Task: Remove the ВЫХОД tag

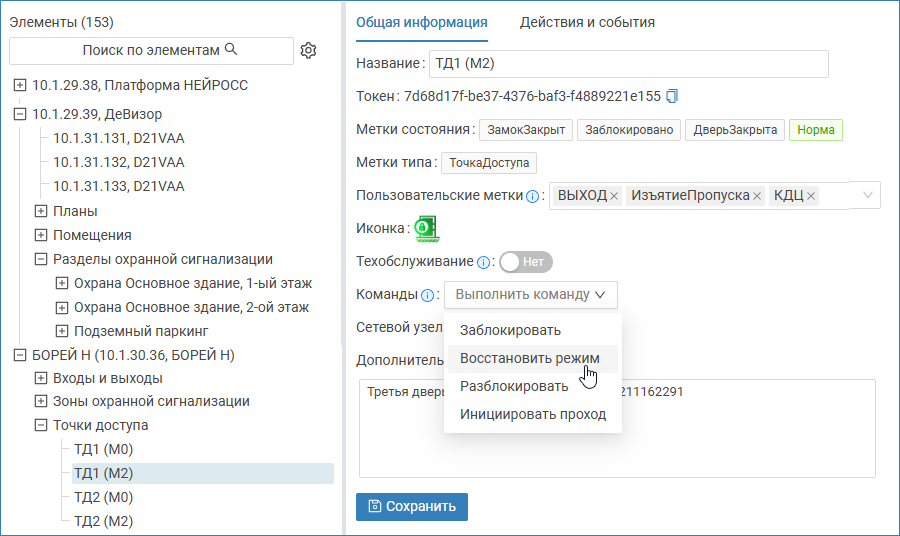Action: click(x=614, y=196)
